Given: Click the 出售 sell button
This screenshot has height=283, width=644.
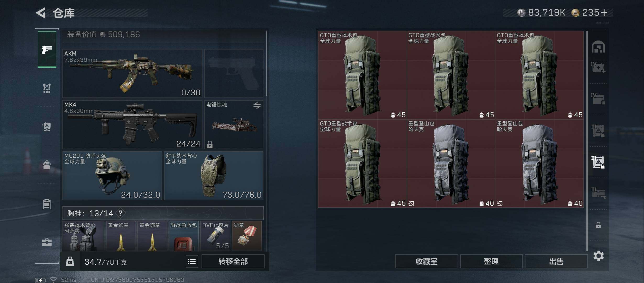Looking at the screenshot, I should tap(556, 262).
